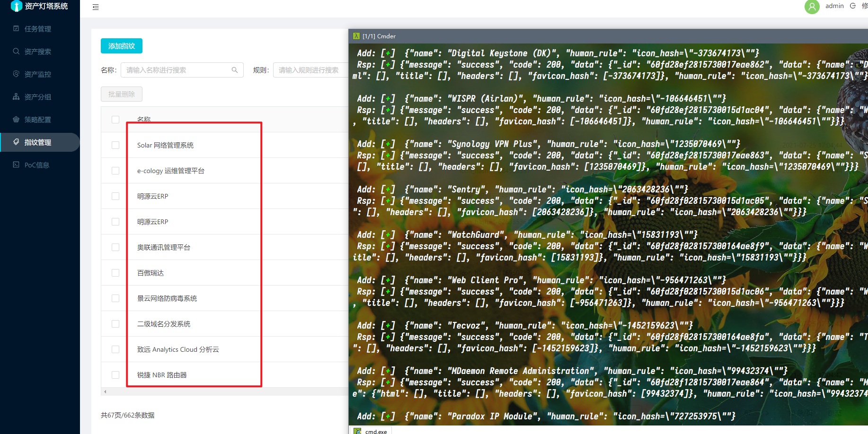Check the Solar 网络管理系统 row checkbox
868x434 pixels.
115,145
